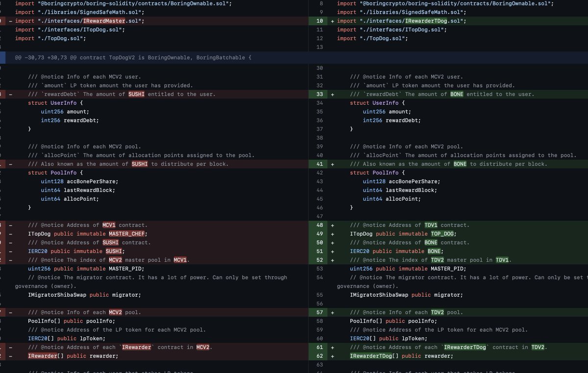Click highlighted TDV1 in 'Address of TDV1 contract'

[431, 225]
